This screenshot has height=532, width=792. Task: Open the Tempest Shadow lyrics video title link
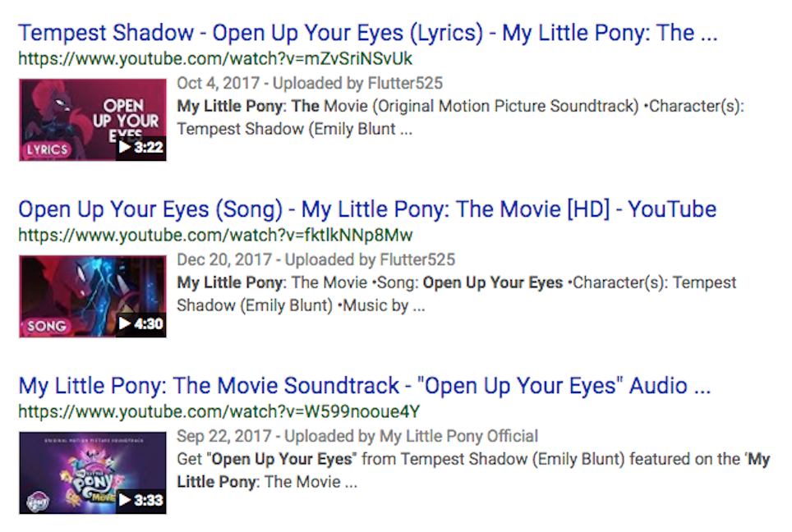(367, 34)
